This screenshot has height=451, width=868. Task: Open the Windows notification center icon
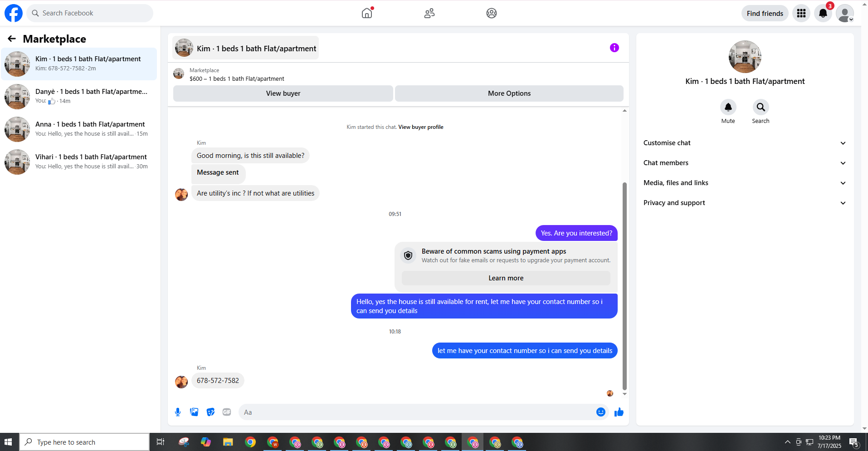click(854, 442)
